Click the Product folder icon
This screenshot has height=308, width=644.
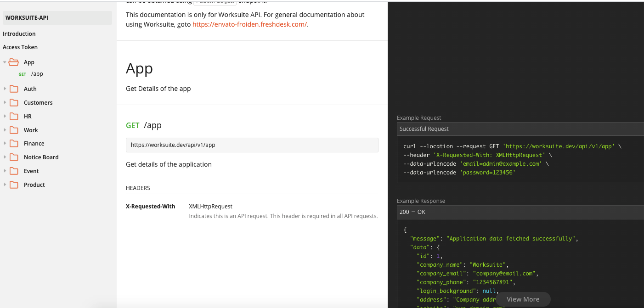[x=14, y=185]
